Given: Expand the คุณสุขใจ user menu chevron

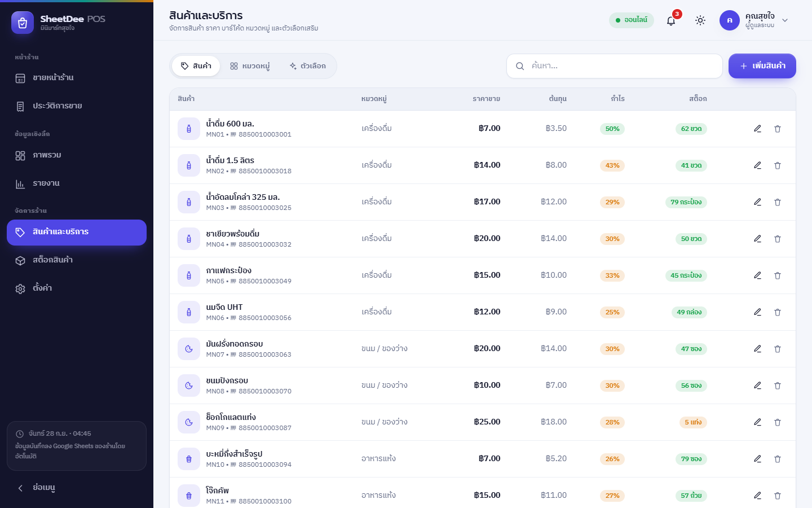Looking at the screenshot, I should tap(785, 20).
